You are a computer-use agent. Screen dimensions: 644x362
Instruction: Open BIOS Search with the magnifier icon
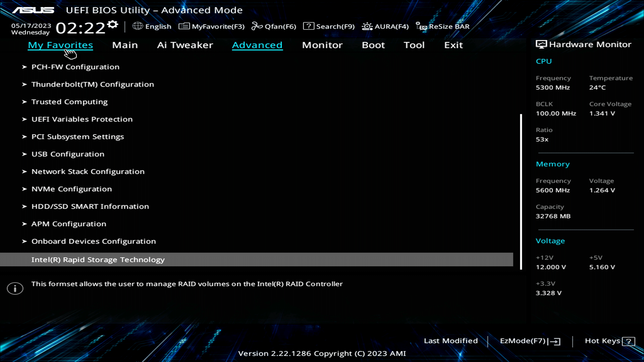[x=308, y=26]
